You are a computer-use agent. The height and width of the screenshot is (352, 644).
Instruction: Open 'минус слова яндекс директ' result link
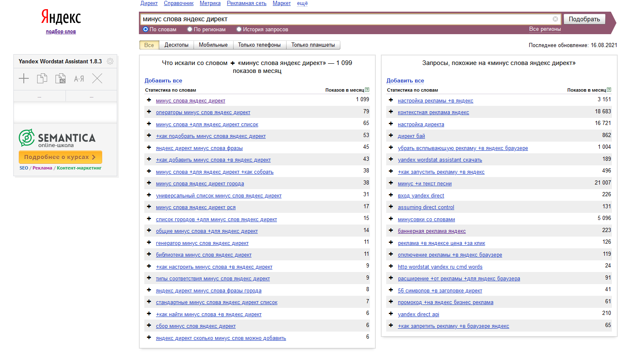coord(191,101)
